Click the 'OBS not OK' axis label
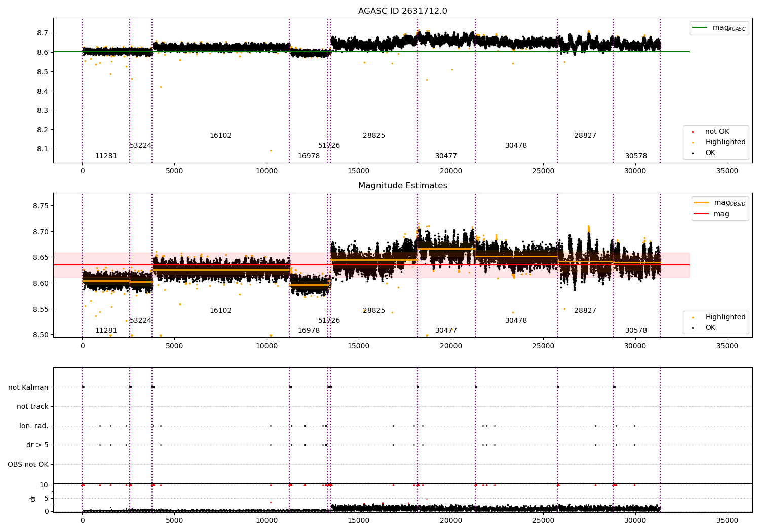The height and width of the screenshot is (532, 760). tap(28, 464)
